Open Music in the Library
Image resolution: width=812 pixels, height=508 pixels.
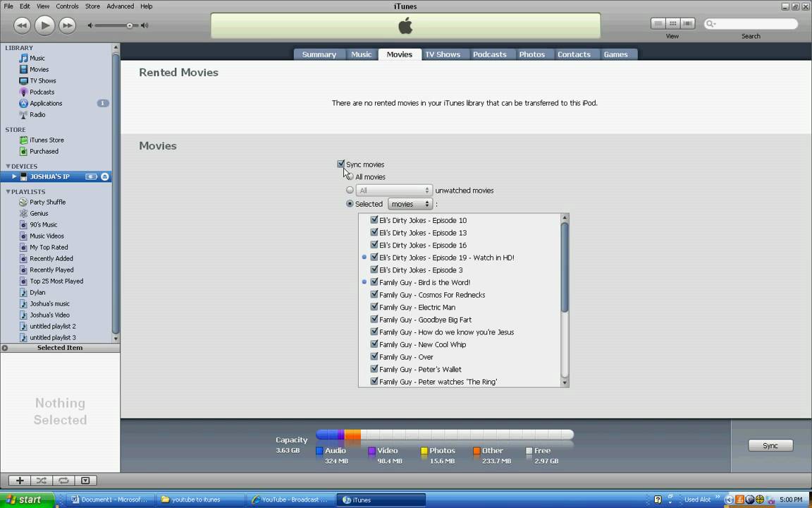(37, 58)
